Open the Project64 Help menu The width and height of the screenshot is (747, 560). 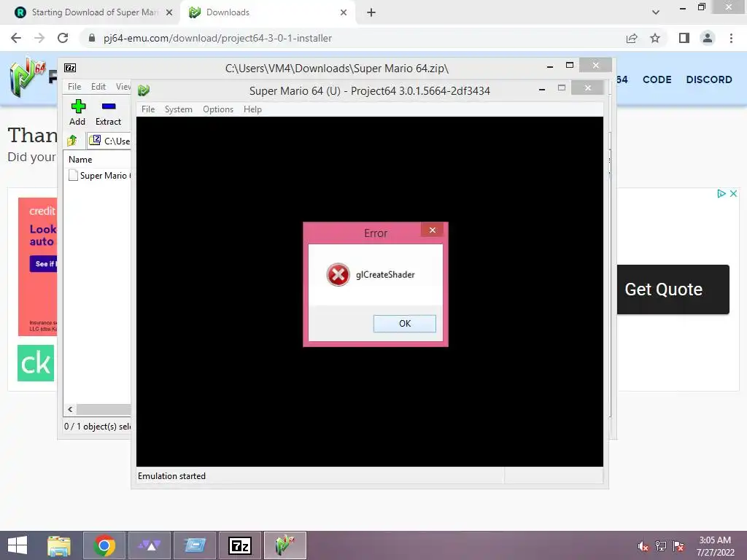(252, 109)
